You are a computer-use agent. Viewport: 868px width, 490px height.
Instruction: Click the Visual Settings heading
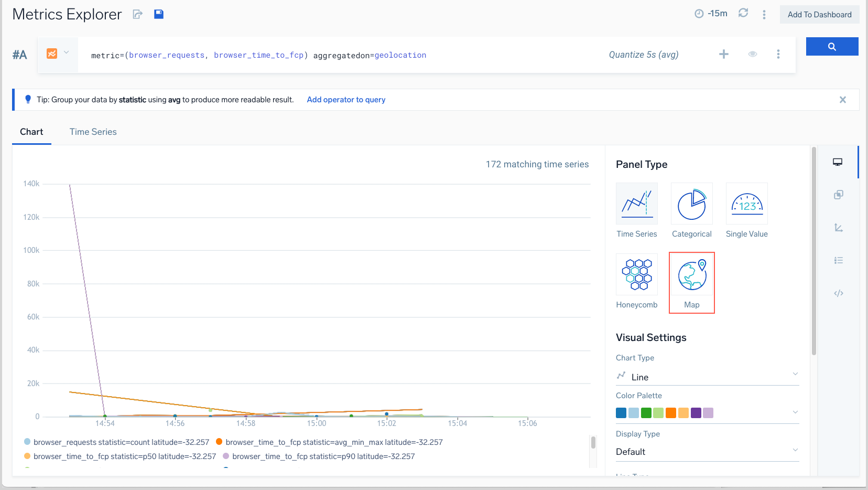pyautogui.click(x=651, y=337)
